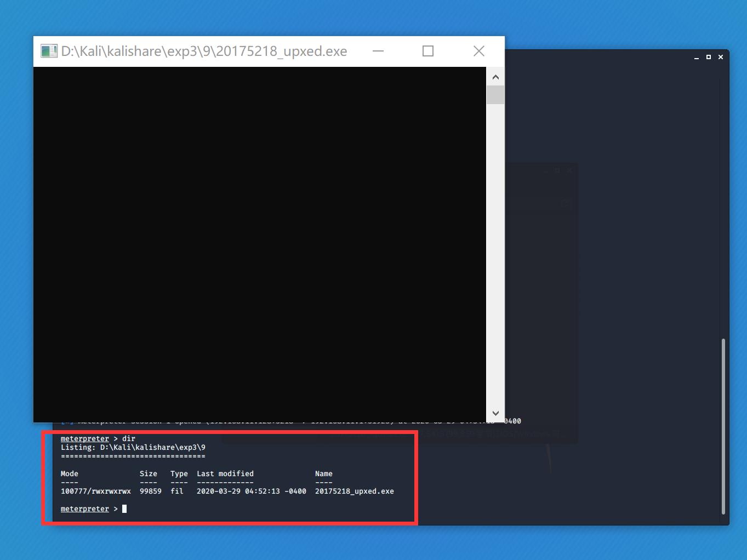This screenshot has height=560, width=747.
Task: Click the terminal window's scrollbar thumb
Action: coord(723,426)
